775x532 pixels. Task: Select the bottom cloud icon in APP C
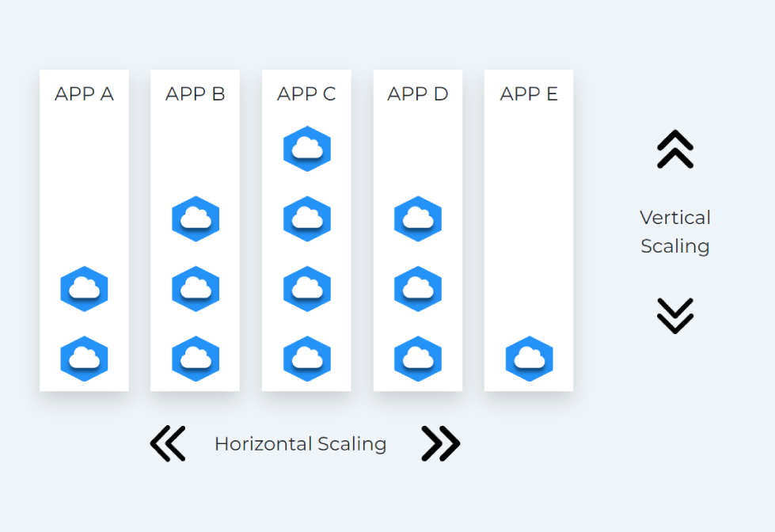click(x=306, y=359)
